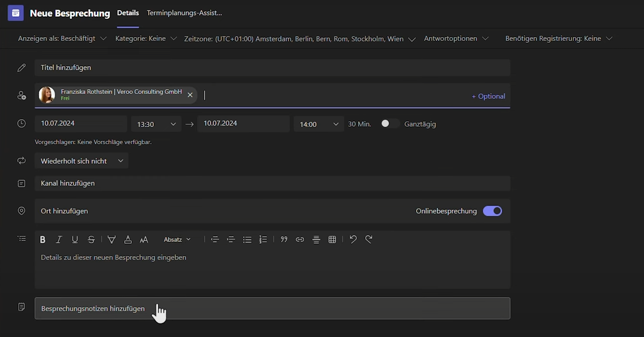Viewport: 644px width, 337px height.
Task: Insert a table in the description
Action: coord(332,239)
